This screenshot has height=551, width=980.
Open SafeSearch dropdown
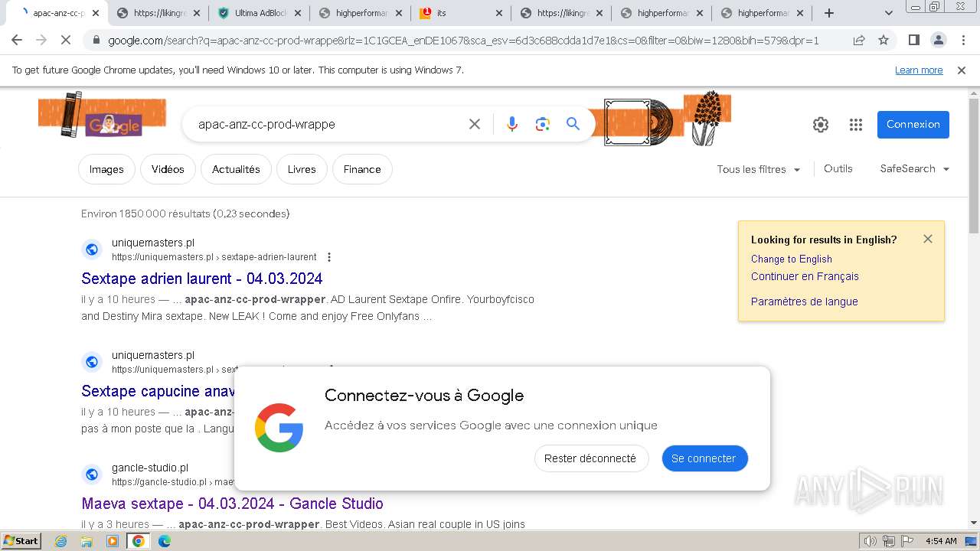tap(915, 169)
